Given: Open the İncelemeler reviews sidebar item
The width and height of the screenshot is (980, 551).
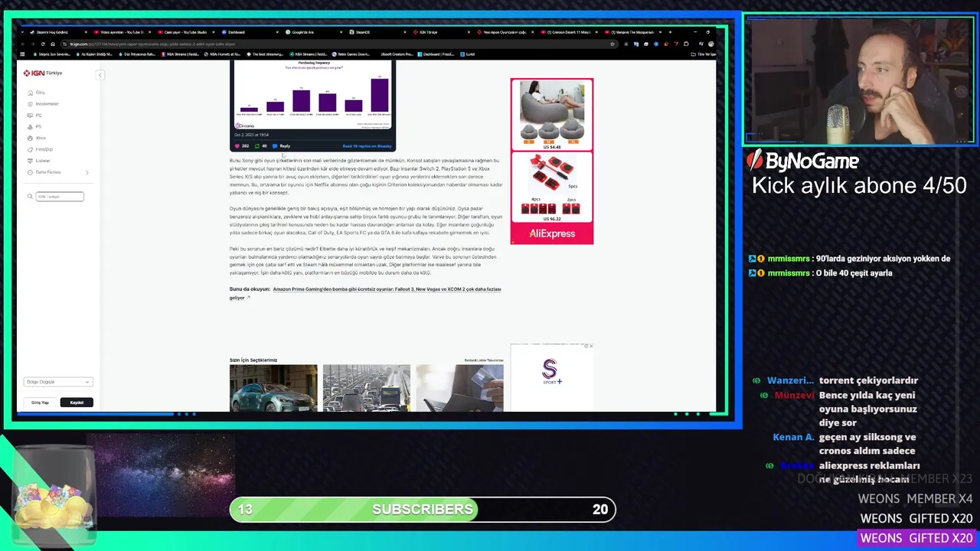Looking at the screenshot, I should tap(44, 104).
